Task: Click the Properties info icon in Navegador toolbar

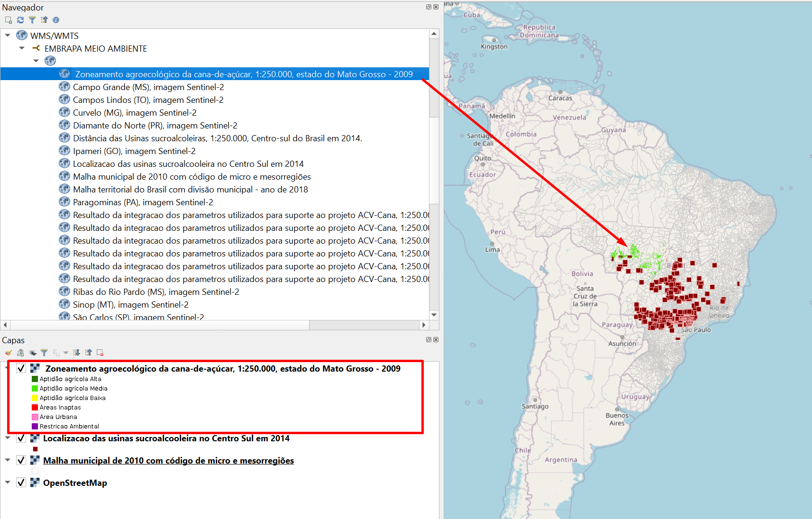Action: click(x=56, y=19)
